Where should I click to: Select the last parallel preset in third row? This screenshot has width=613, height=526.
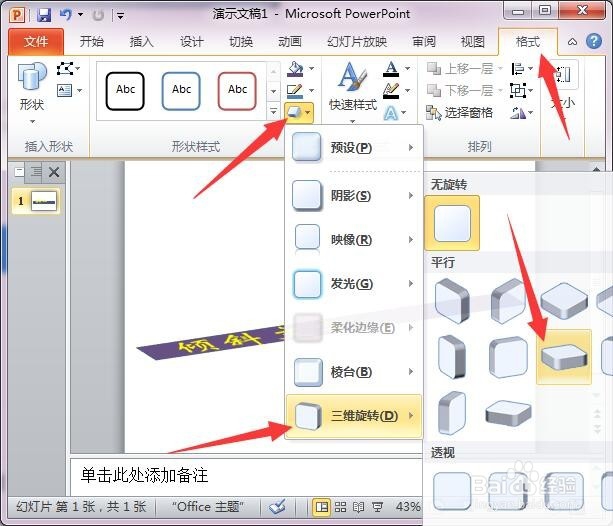click(508, 413)
